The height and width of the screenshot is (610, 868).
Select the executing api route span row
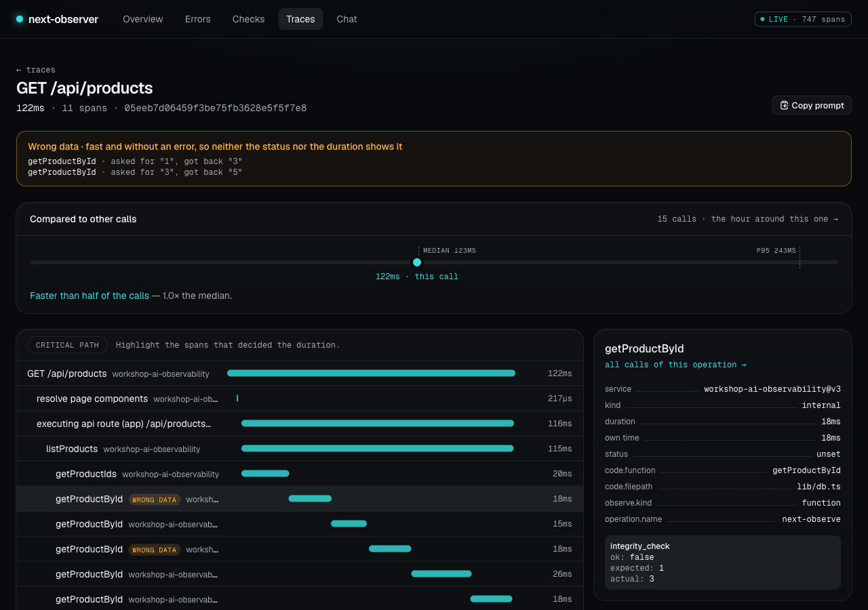(300, 424)
